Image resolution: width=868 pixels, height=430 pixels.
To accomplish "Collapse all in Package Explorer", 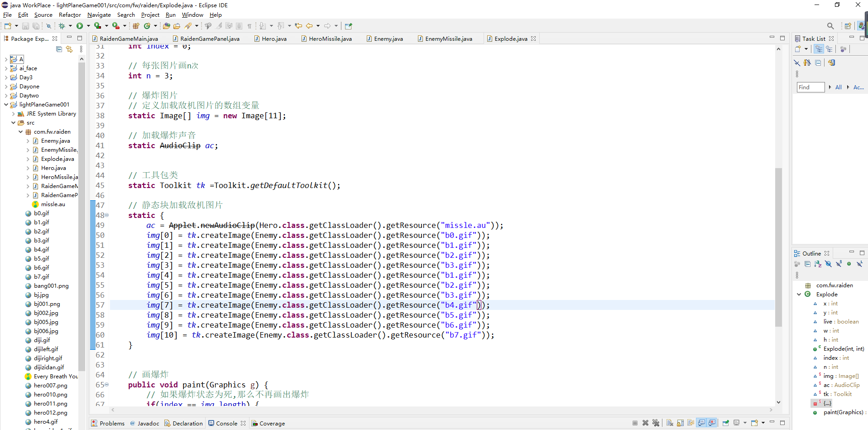I will click(59, 49).
